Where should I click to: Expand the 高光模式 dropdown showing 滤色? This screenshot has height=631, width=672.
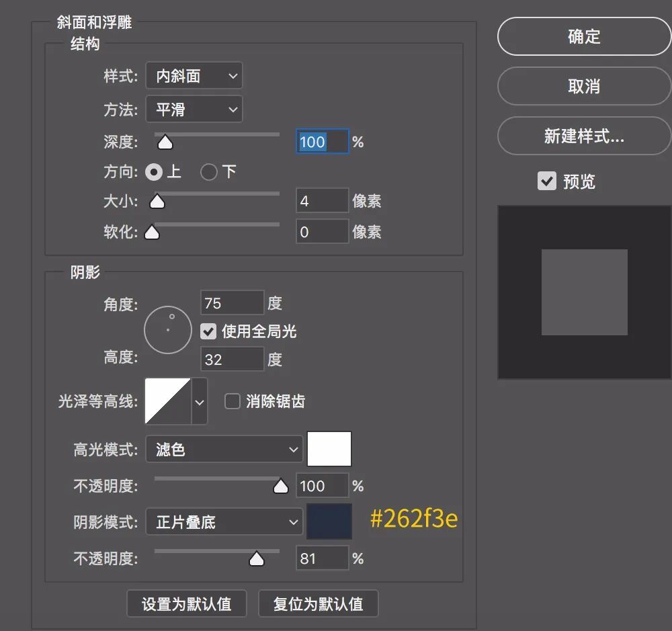[x=224, y=450]
